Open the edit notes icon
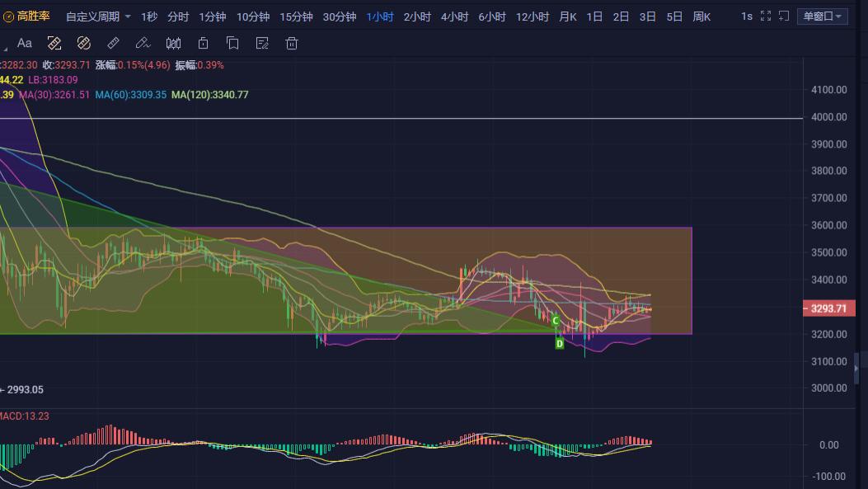The image size is (868, 489). coord(262,43)
